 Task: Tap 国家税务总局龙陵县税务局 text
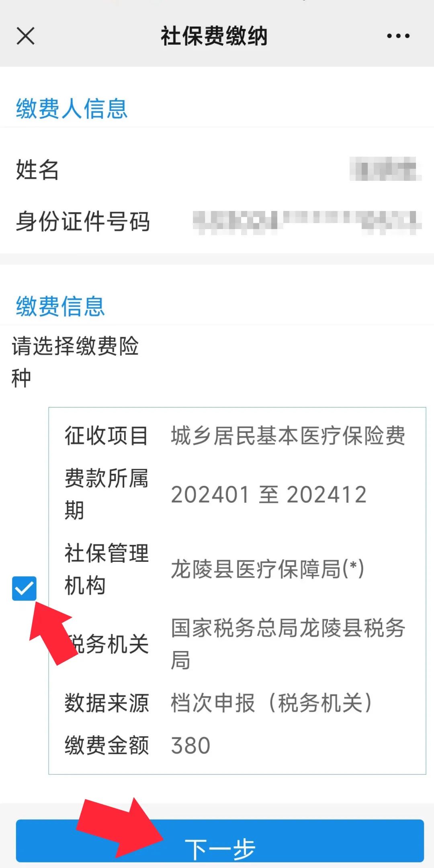pos(288,644)
